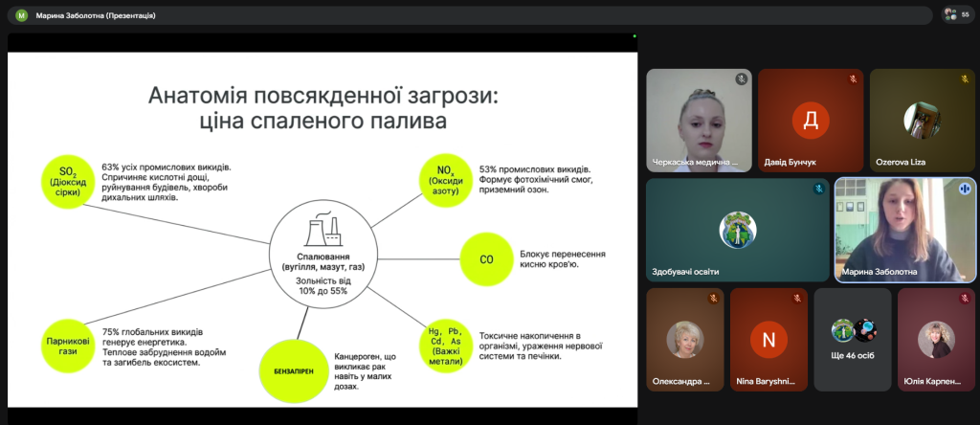Image resolution: width=980 pixels, height=425 pixels.
Task: Click muted mic icon on Nina Baryshni tile
Action: tap(797, 299)
